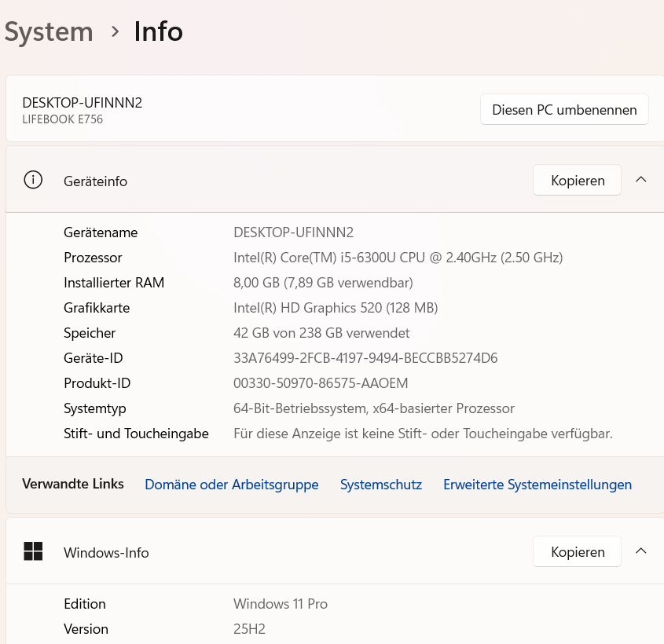Click the Gerätename label

point(101,232)
